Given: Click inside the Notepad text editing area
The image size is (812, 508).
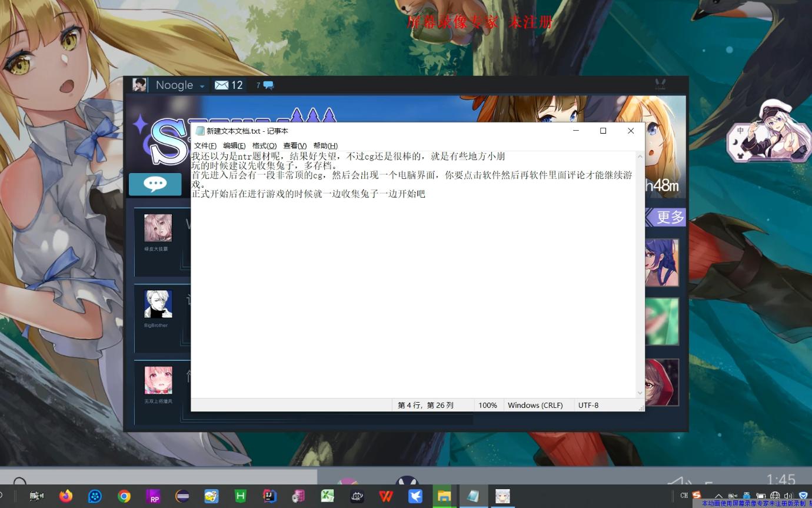Looking at the screenshot, I should pyautogui.click(x=413, y=274).
